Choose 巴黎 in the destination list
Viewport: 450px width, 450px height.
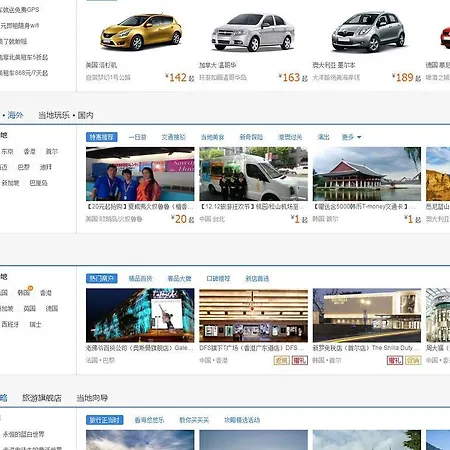click(x=24, y=167)
